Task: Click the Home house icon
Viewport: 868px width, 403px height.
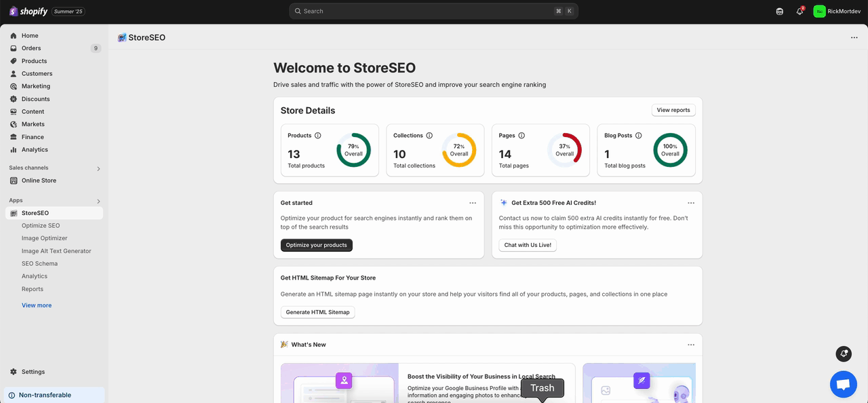Action: coord(14,35)
